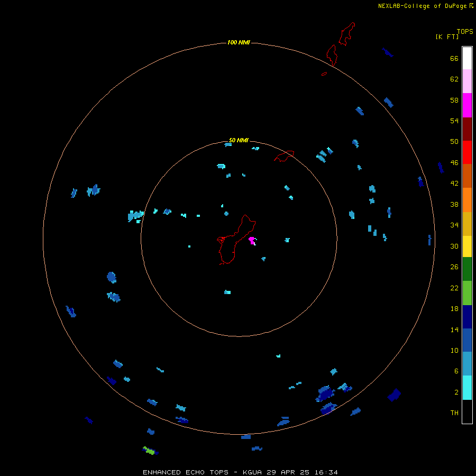Select the bright red 46-50 band
The height and width of the screenshot is (476, 476).
tap(467, 152)
